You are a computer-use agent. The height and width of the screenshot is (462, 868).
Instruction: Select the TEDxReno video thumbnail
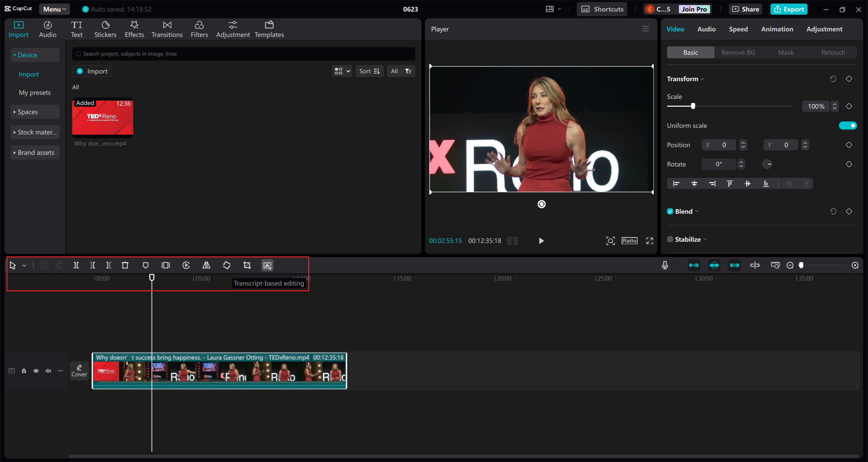pyautogui.click(x=102, y=118)
